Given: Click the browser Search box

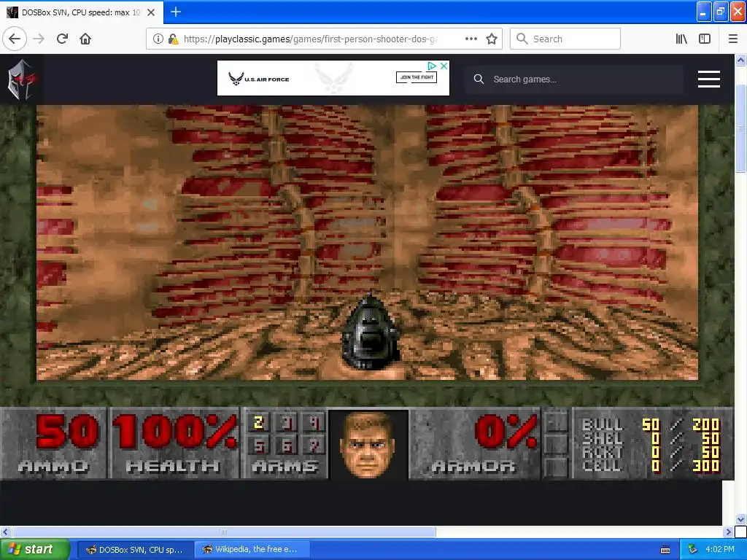Looking at the screenshot, I should tap(565, 39).
